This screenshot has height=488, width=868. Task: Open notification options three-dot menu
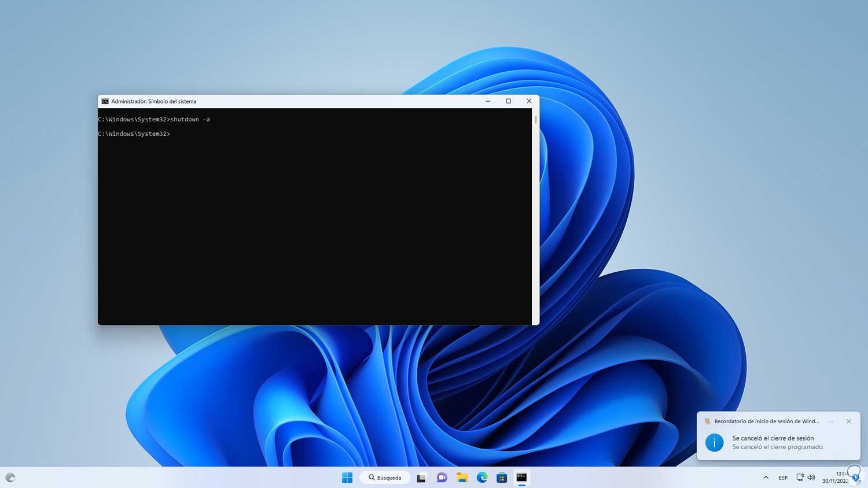(830, 422)
